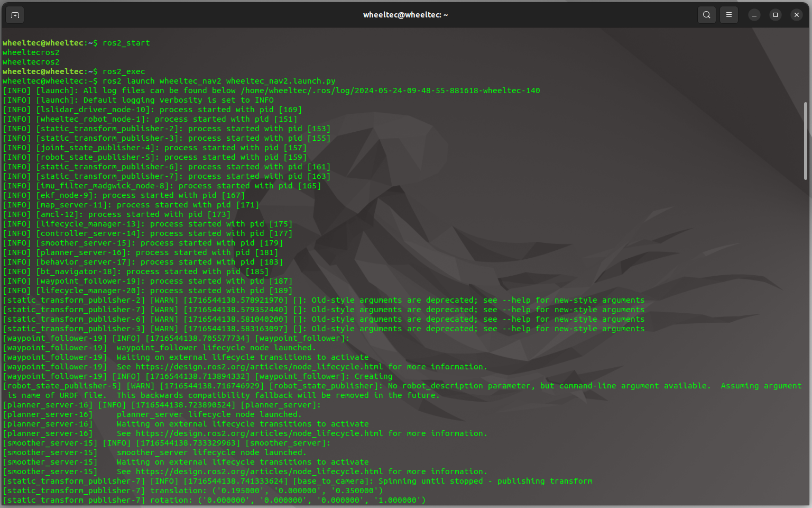Minimize the terminal window
This screenshot has height=508, width=812.
pyautogui.click(x=754, y=15)
